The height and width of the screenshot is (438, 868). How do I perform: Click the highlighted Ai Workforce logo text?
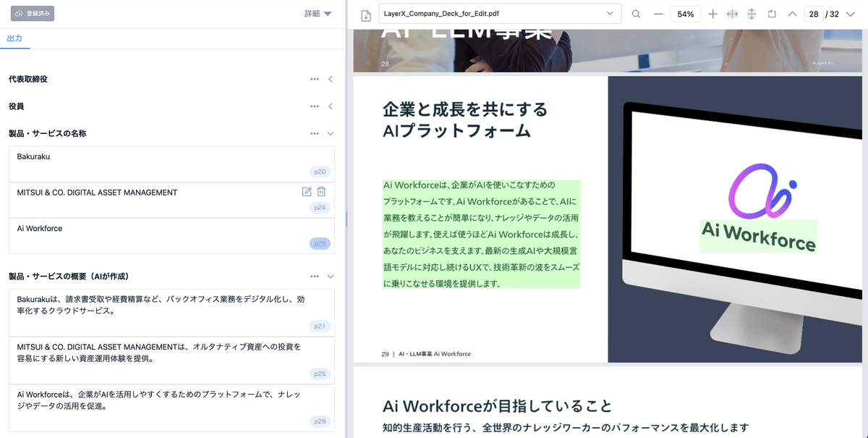[758, 236]
